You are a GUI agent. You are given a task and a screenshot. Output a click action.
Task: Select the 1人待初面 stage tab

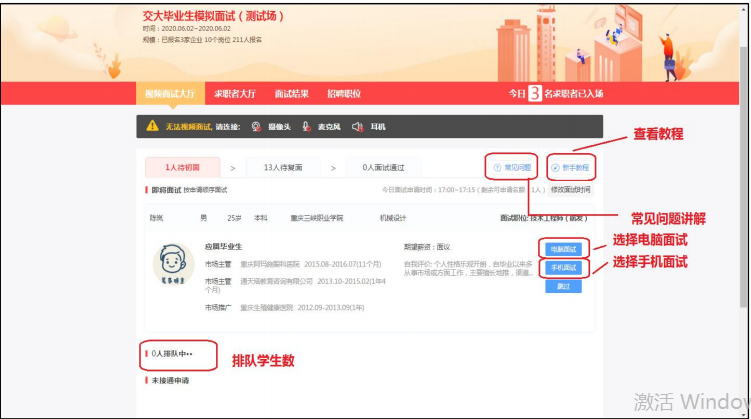pos(182,168)
